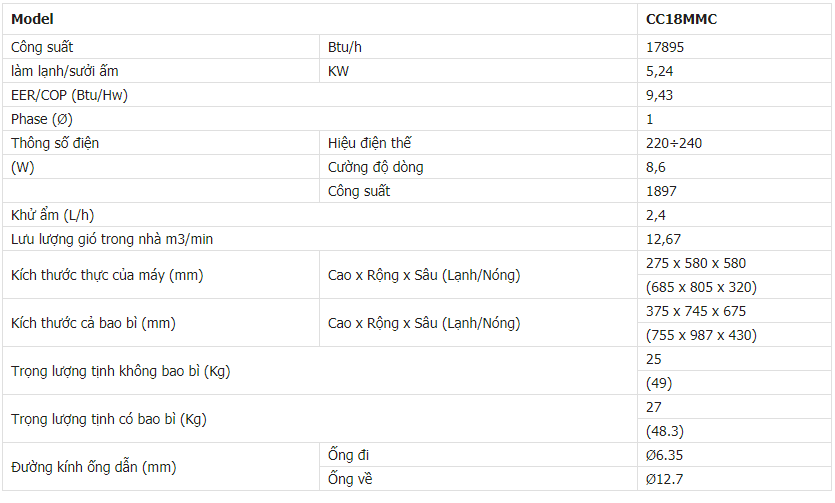Select the Cường độ dòng cell
Screen dimensions: 835x503
(375, 167)
